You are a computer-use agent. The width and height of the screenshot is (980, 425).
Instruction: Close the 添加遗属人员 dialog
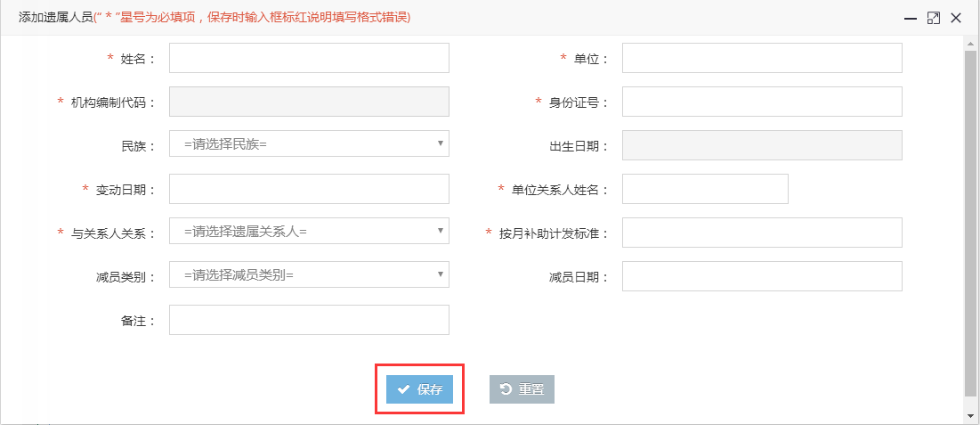pyautogui.click(x=956, y=18)
